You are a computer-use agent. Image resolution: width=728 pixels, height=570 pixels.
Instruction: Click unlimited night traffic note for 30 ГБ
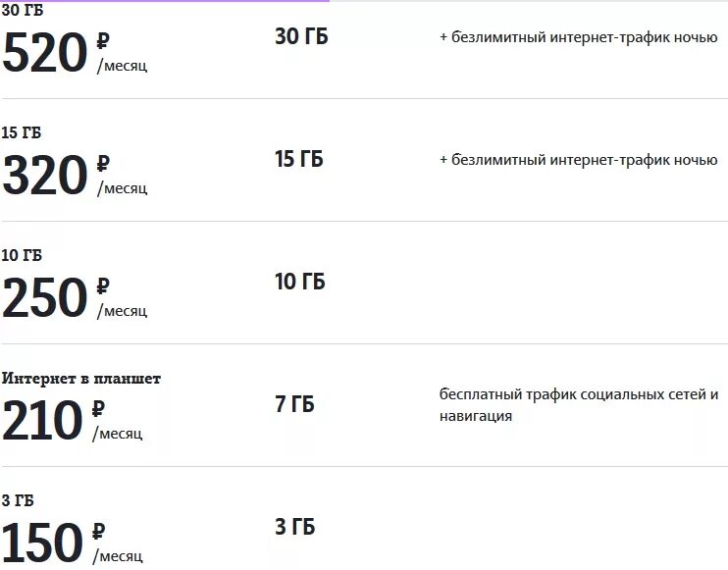click(x=579, y=37)
